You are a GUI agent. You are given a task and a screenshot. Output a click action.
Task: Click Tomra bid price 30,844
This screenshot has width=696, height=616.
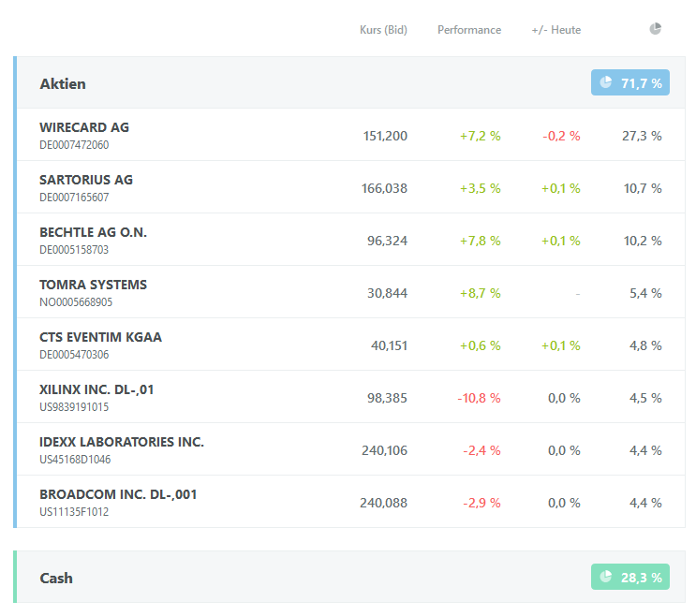pos(387,293)
